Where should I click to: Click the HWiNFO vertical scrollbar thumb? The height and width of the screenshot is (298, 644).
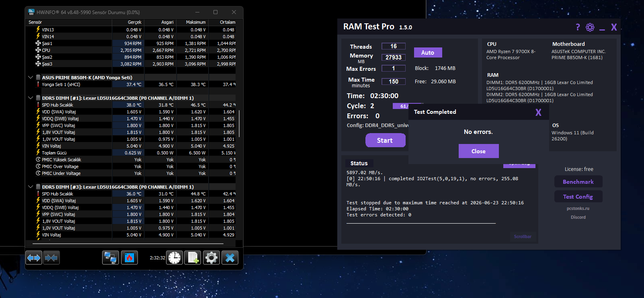(239, 123)
